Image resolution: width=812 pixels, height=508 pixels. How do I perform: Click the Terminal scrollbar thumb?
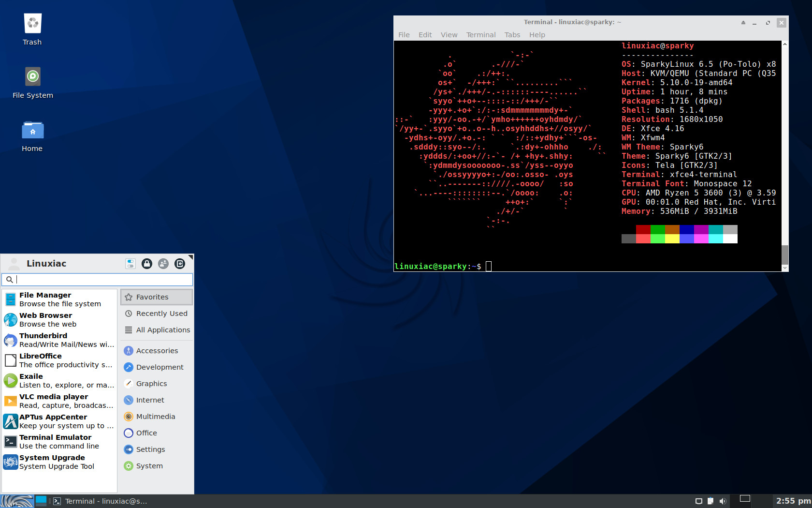785,254
